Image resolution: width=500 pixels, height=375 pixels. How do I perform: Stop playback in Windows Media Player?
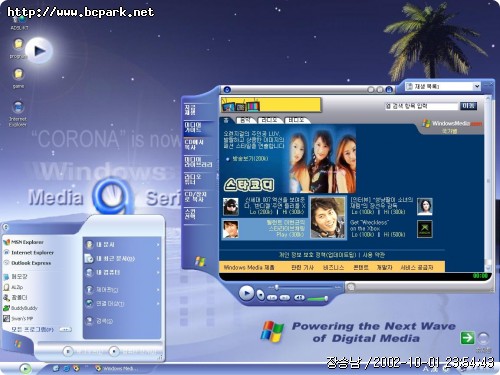260,295
